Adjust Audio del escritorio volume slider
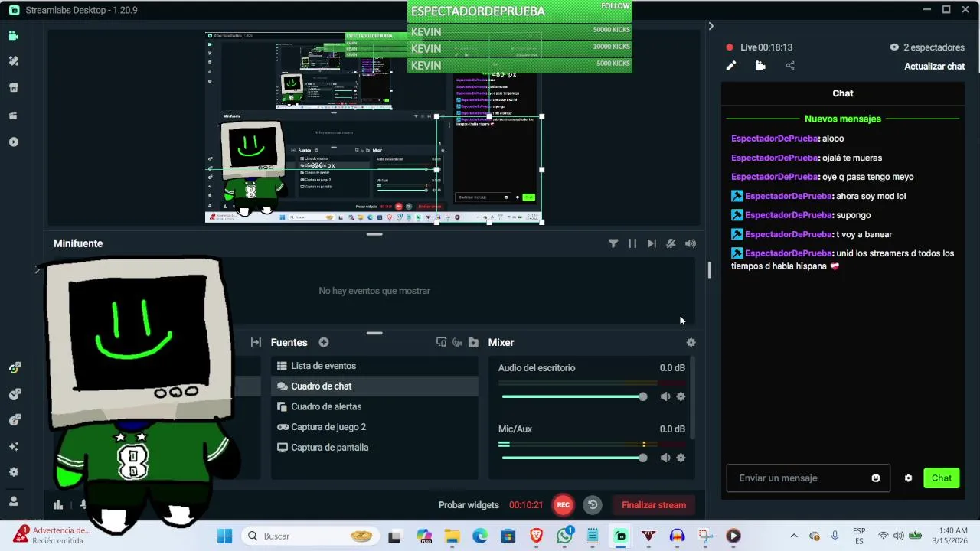980x551 pixels. (x=574, y=396)
